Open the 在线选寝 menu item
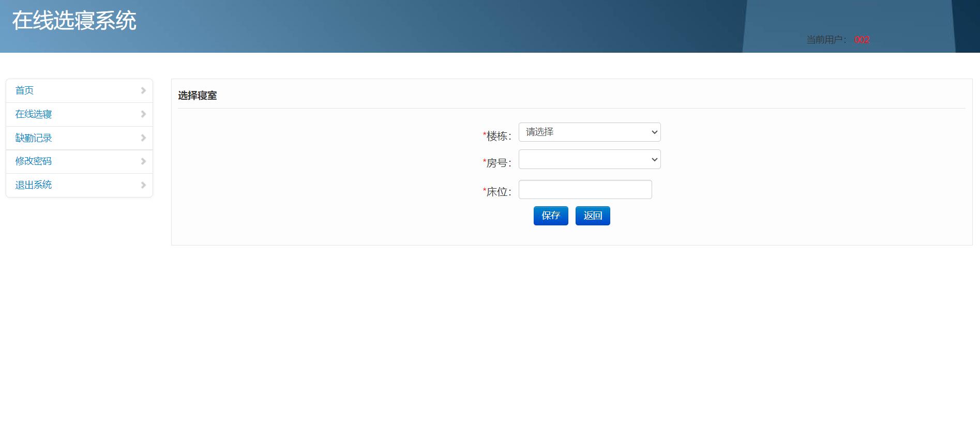The image size is (980, 428). 79,114
